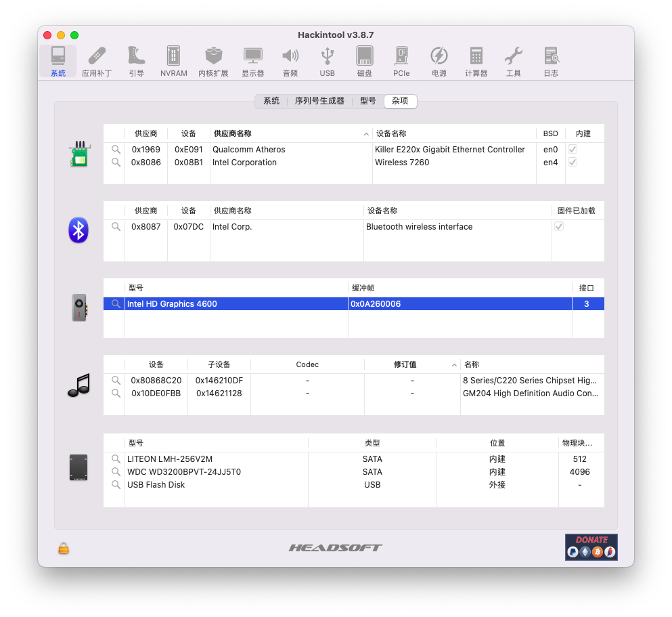The height and width of the screenshot is (617, 672).
Task: Switch to the 型号 tab
Action: coord(367,101)
